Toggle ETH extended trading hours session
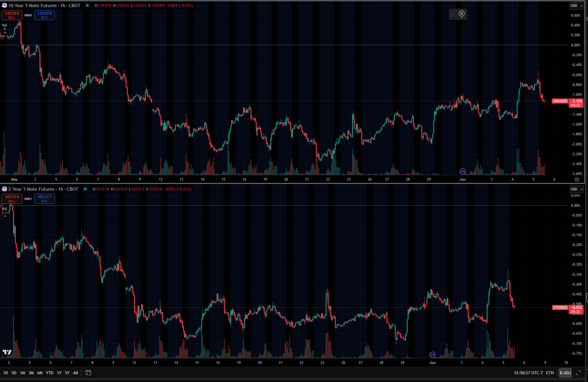This screenshot has height=382, width=588. 550,373
